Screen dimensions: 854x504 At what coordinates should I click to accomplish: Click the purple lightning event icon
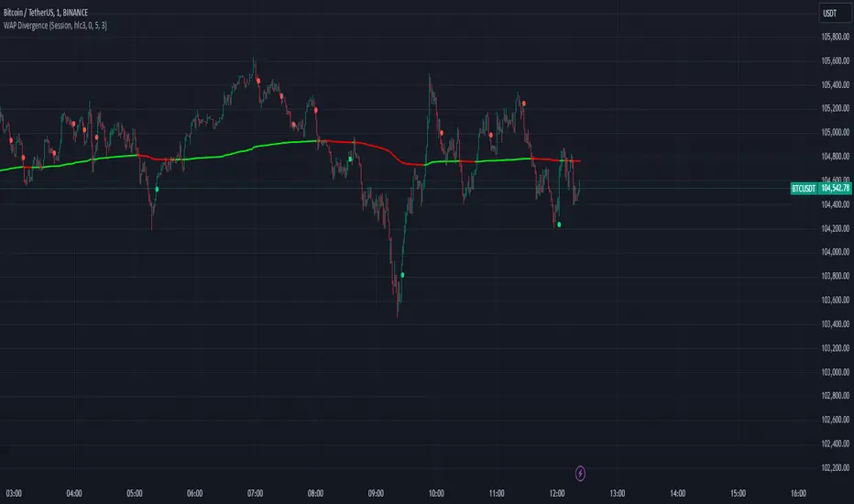pyautogui.click(x=581, y=473)
